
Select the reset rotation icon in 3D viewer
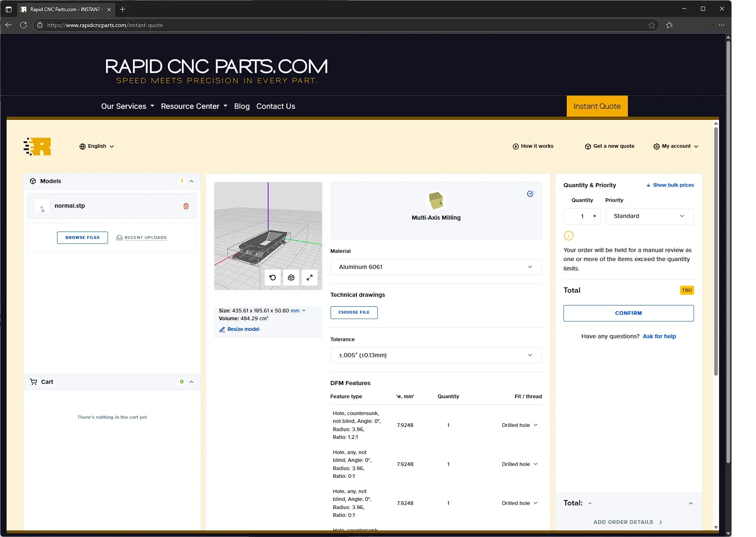272,278
